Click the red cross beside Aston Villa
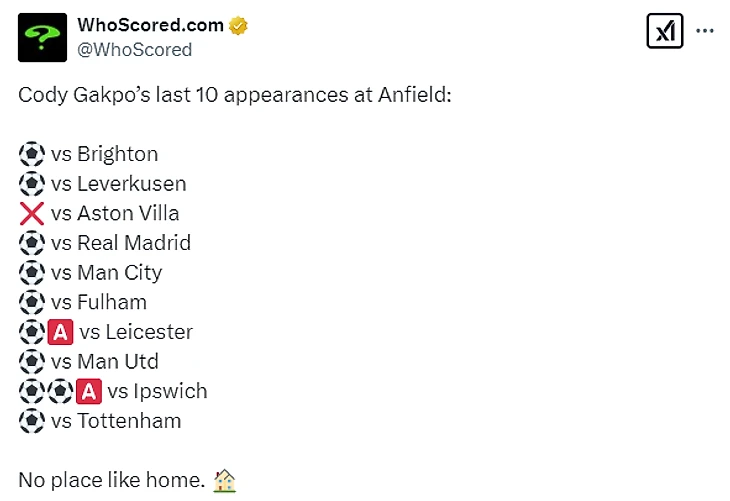The height and width of the screenshot is (501, 730). pyautogui.click(x=32, y=213)
